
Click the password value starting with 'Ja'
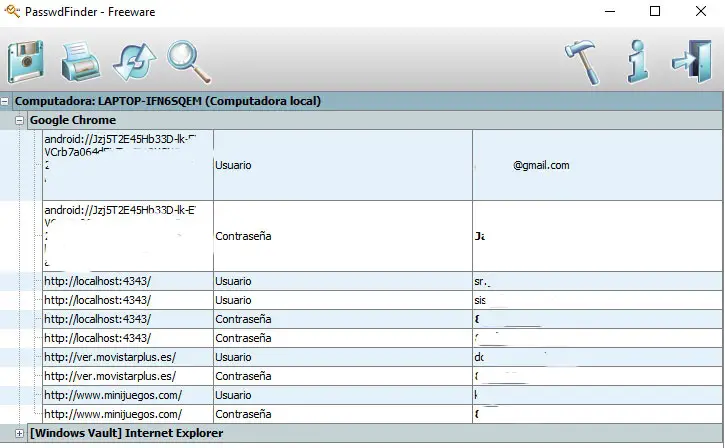click(597, 236)
